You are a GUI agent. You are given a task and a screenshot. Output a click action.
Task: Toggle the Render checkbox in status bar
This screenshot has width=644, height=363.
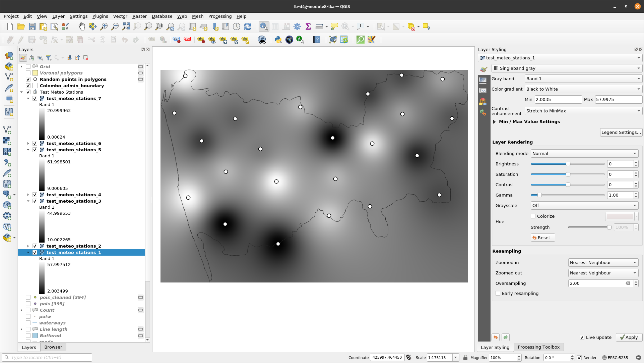coord(579,358)
